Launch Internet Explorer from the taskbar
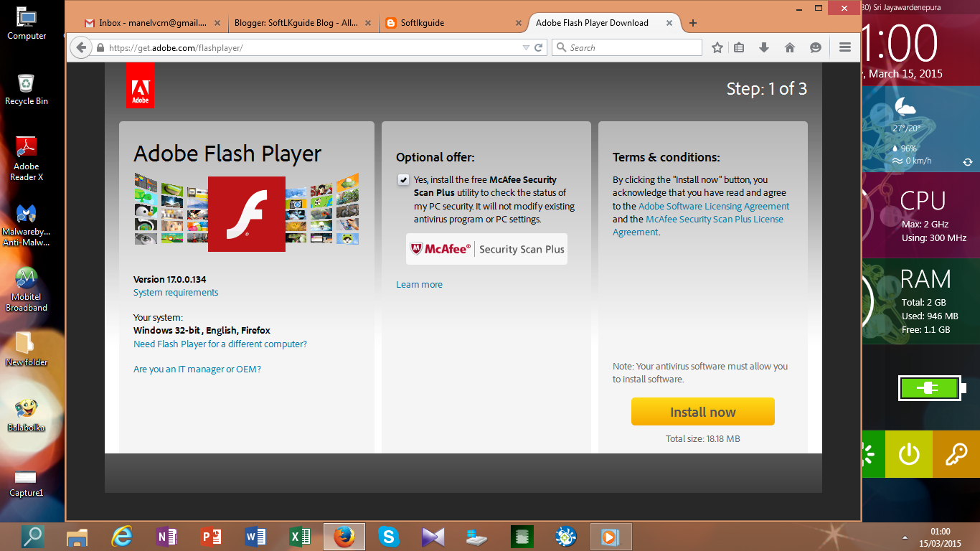The height and width of the screenshot is (551, 980). (x=122, y=537)
